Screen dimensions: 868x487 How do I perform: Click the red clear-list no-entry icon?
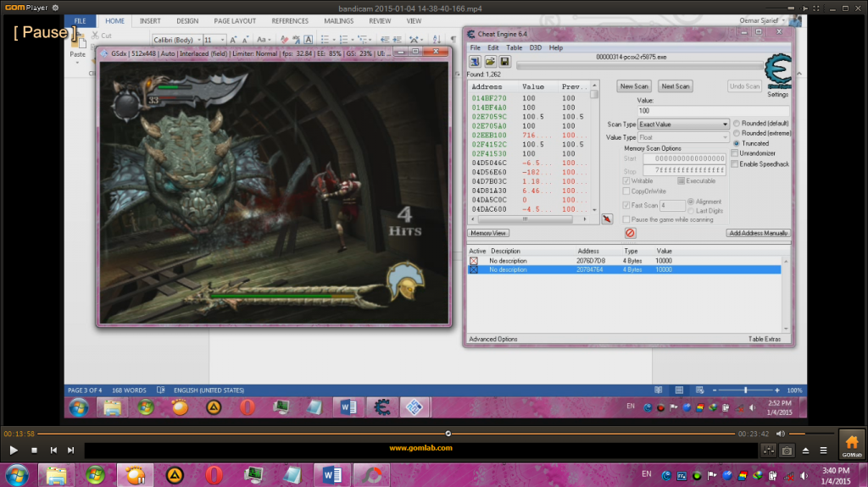(630, 233)
